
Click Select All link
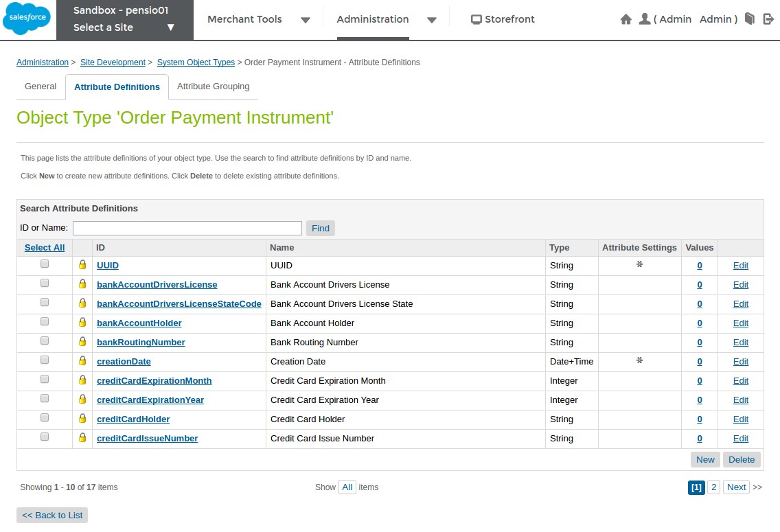tap(45, 248)
